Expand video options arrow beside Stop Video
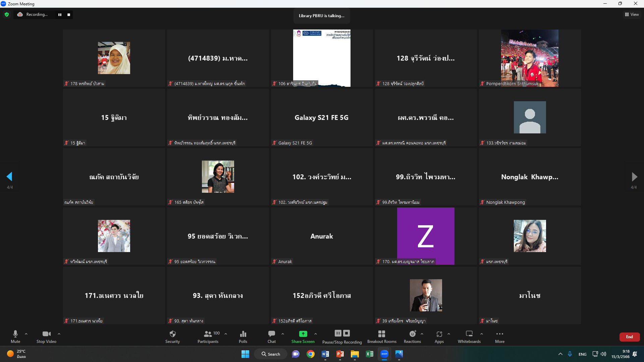The height and width of the screenshot is (362, 644). pos(59,334)
